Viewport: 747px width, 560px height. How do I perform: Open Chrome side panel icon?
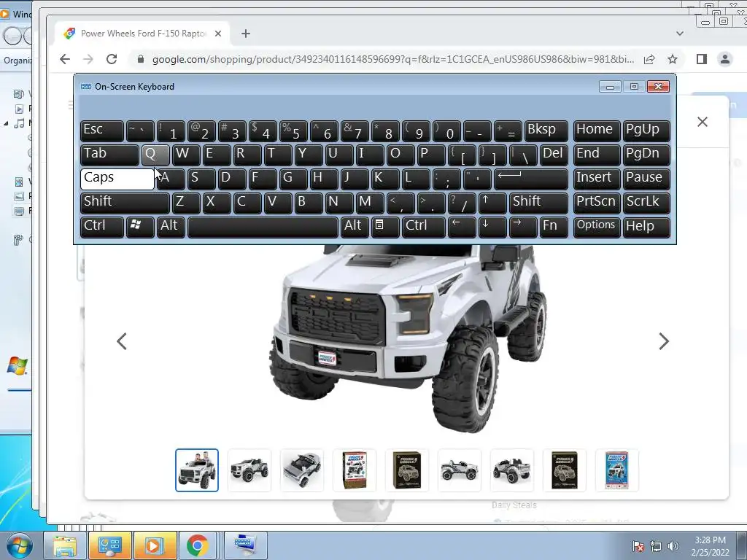[701, 59]
